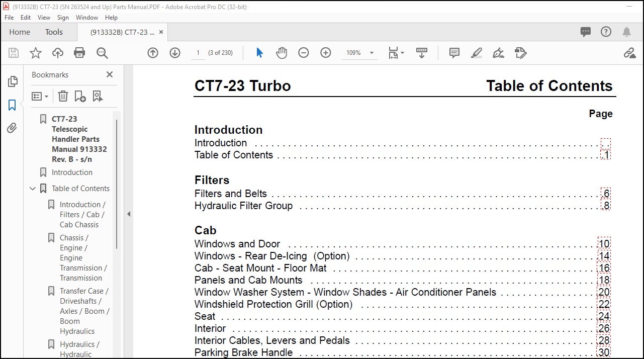This screenshot has width=644, height=359.
Task: Zoom out with the minus icon
Action: click(304, 53)
